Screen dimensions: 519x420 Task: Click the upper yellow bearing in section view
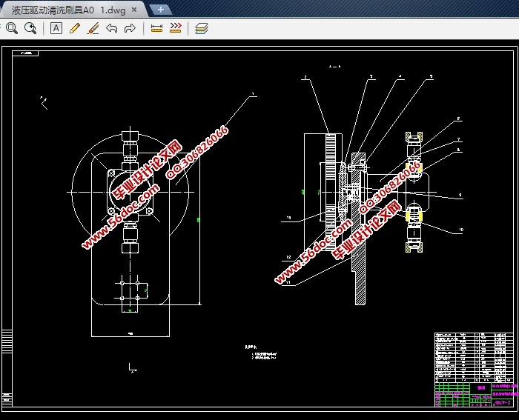pos(417,167)
